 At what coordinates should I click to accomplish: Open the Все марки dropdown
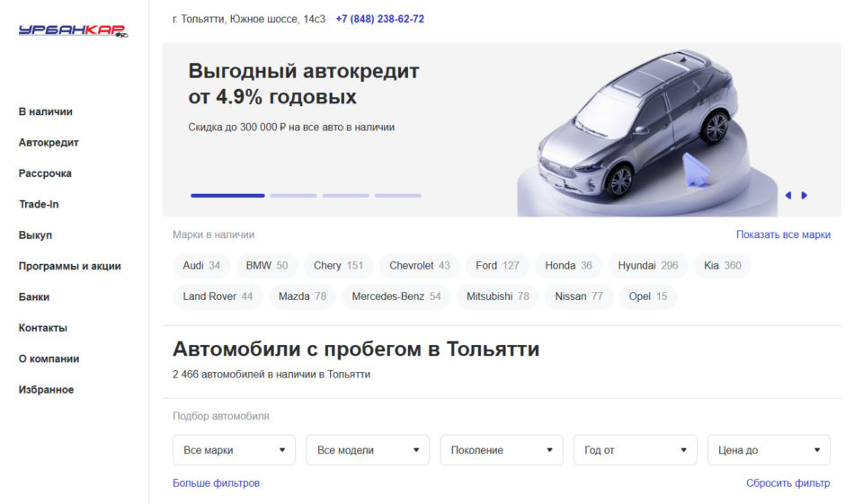click(235, 450)
